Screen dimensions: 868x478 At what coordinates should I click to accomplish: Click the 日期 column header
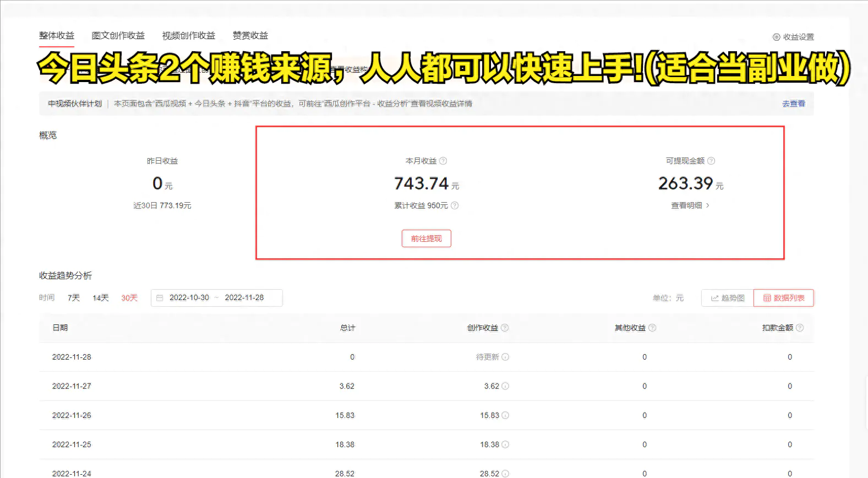click(60, 328)
